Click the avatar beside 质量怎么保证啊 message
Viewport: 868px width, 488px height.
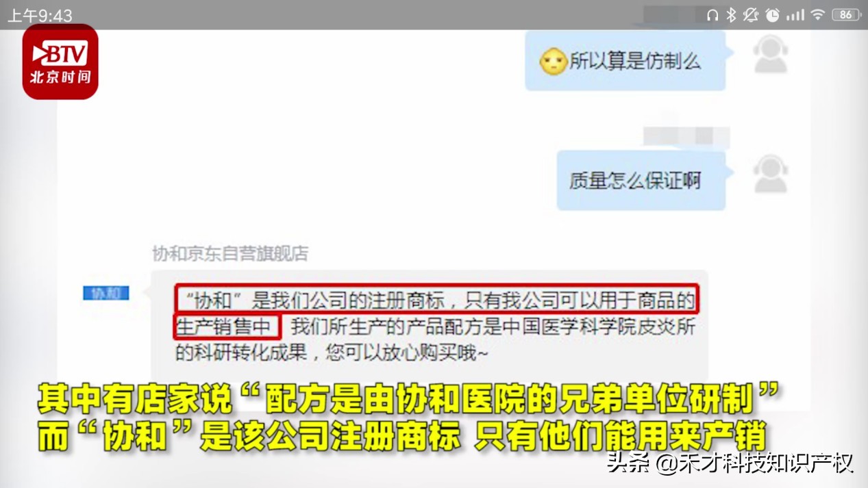pyautogui.click(x=771, y=173)
